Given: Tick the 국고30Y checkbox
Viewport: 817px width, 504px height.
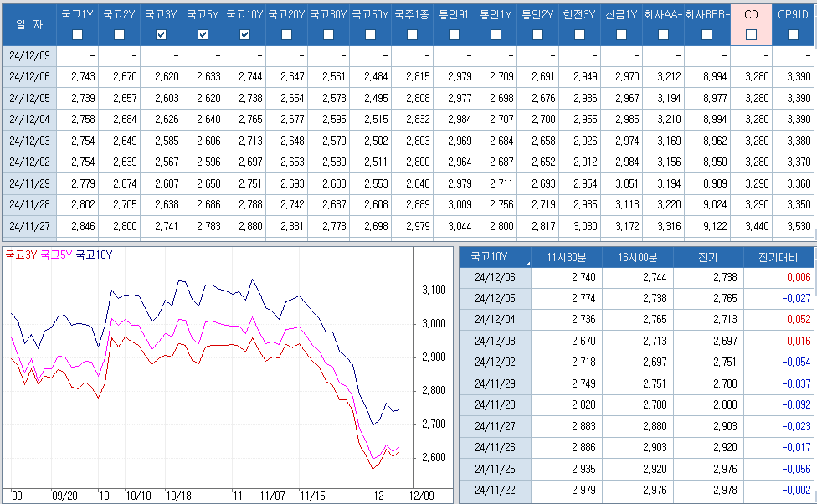Looking at the screenshot, I should (328, 34).
